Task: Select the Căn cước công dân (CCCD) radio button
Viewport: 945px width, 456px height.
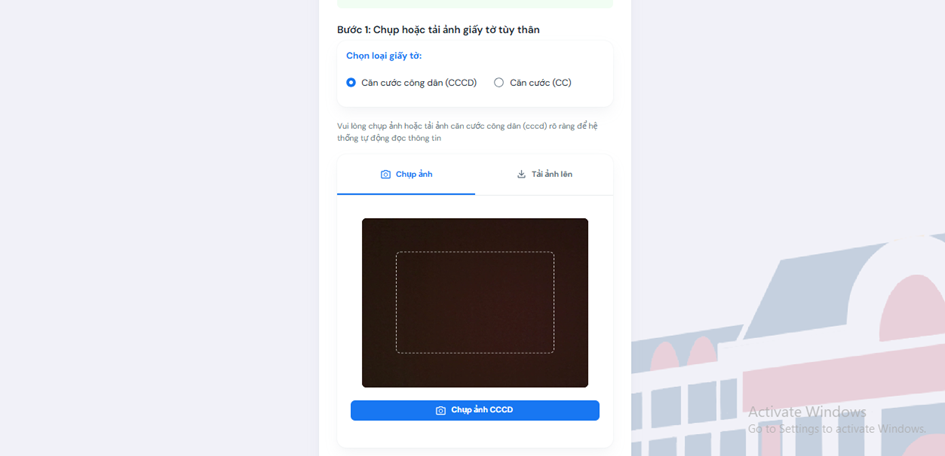Action: (x=351, y=83)
